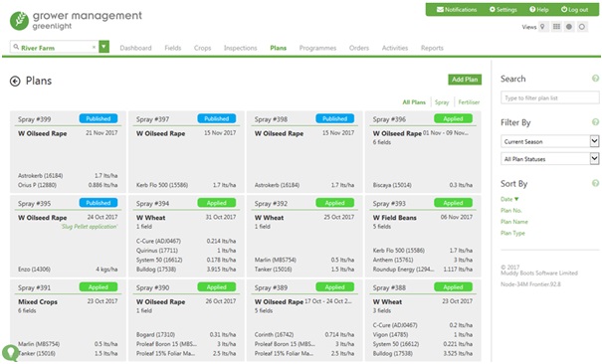Click Log out
This screenshot has height=364, width=602.
[x=574, y=10]
